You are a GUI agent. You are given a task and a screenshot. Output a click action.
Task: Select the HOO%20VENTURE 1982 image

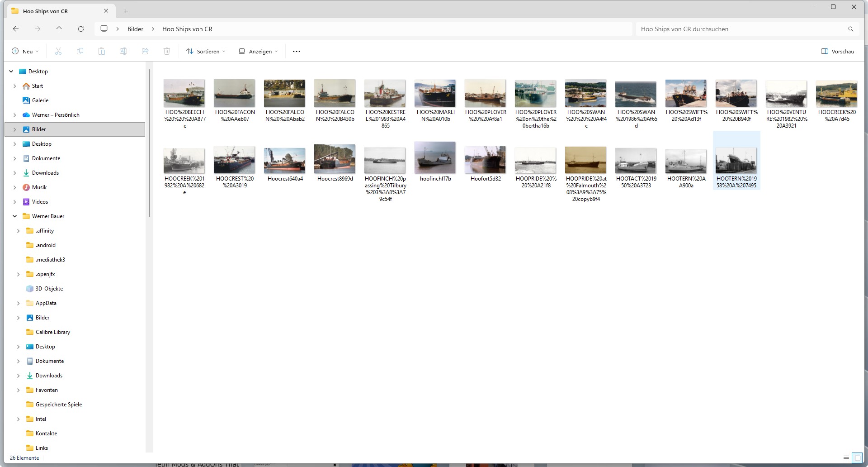787,93
